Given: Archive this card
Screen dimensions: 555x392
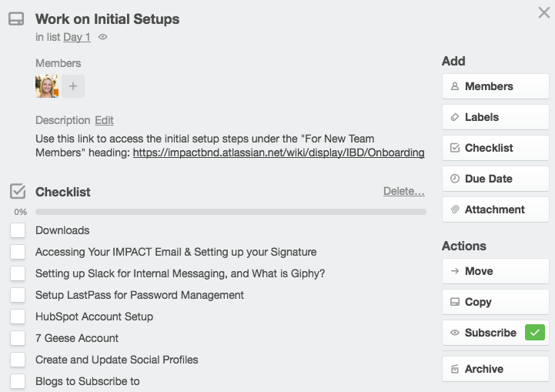Looking at the screenshot, I should [495, 369].
